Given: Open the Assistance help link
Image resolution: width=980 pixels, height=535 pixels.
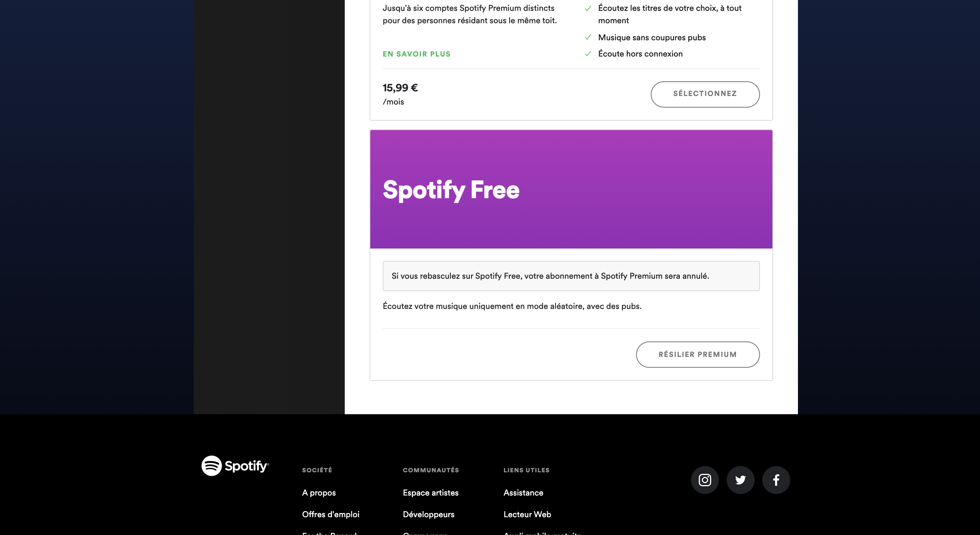Looking at the screenshot, I should tap(523, 493).
